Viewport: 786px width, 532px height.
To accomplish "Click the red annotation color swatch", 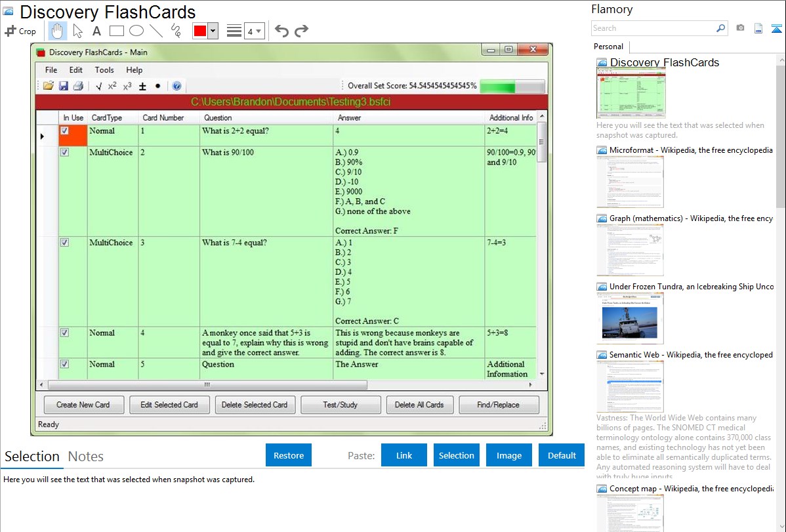I will (x=200, y=31).
